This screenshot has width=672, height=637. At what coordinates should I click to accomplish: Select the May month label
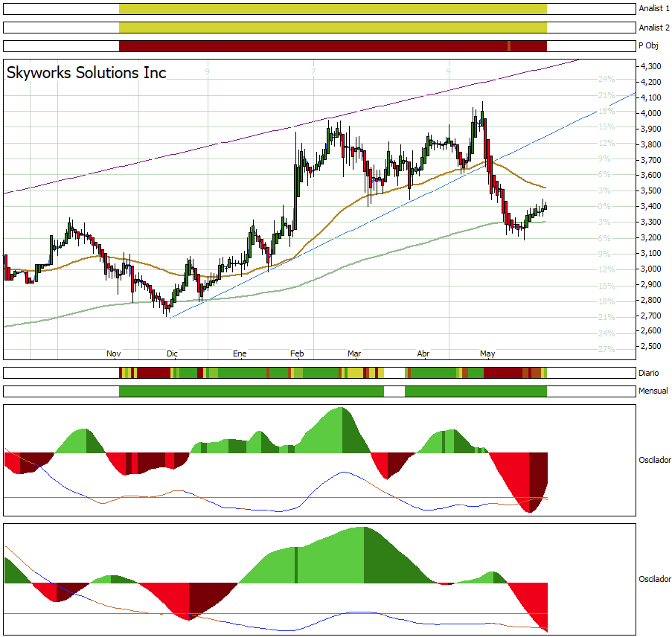tap(487, 353)
